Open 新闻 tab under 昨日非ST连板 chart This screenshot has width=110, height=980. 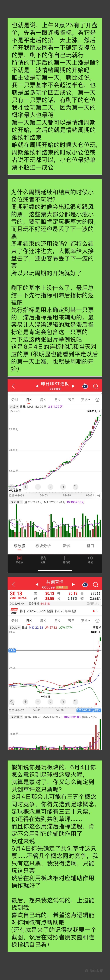pyautogui.click(x=67, y=546)
